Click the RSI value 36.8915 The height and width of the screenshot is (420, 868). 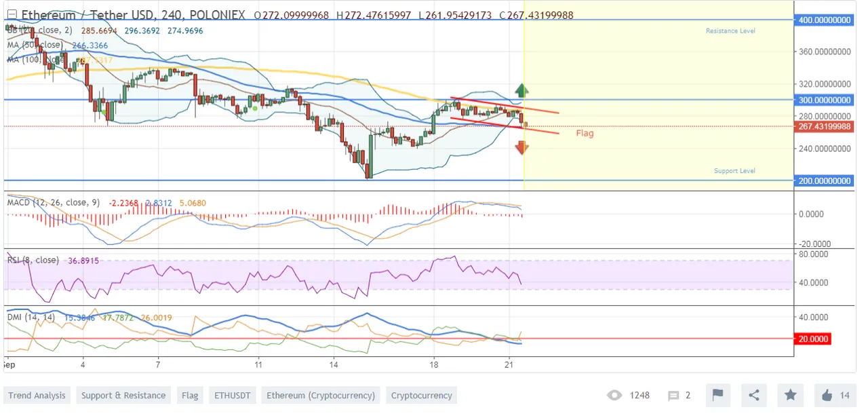pos(83,261)
